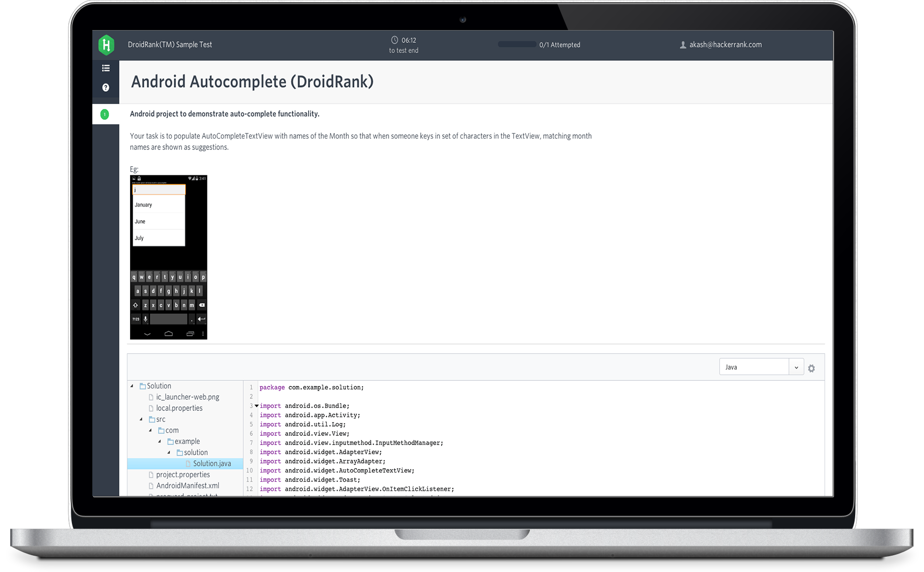Image resolution: width=924 pixels, height=572 pixels.
Task: Click the local.properties file icon
Action: 151,408
